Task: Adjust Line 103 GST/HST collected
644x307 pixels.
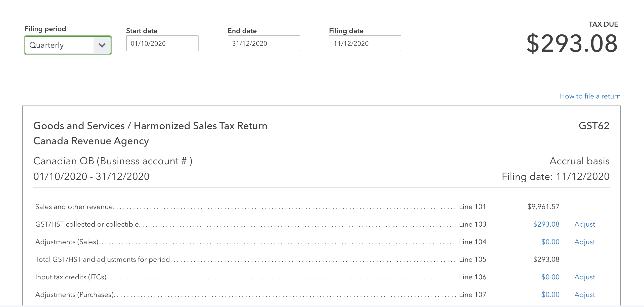Action: pyautogui.click(x=585, y=224)
